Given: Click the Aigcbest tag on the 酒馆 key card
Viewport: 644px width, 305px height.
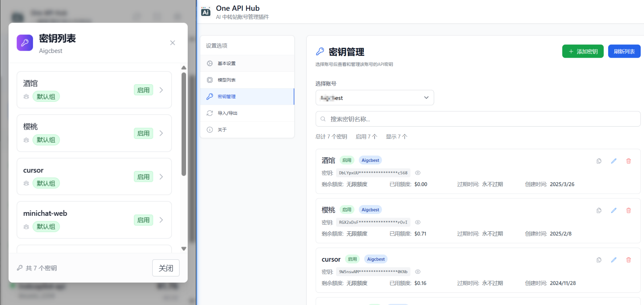Looking at the screenshot, I should [370, 160].
